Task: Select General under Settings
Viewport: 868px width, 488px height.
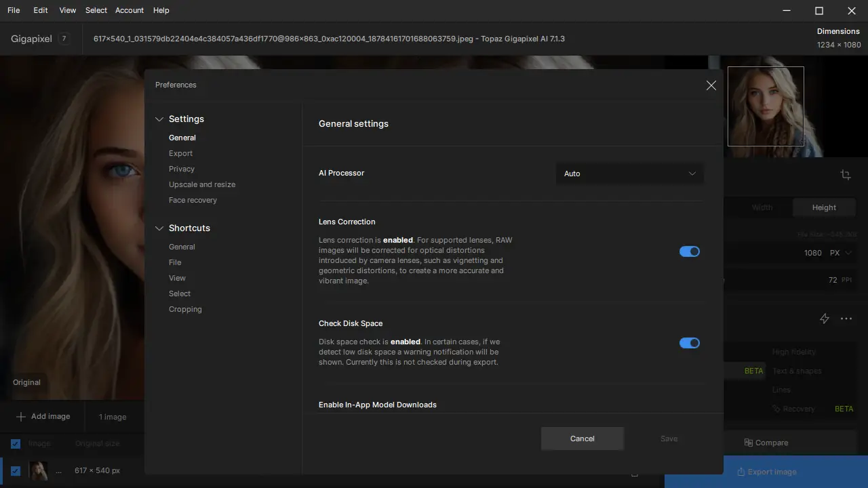Action: point(182,138)
